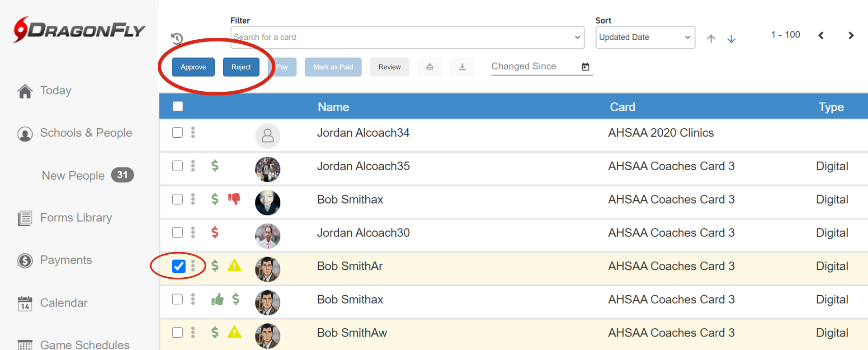The width and height of the screenshot is (868, 350).
Task: Open the Payments section
Action: tap(66, 260)
